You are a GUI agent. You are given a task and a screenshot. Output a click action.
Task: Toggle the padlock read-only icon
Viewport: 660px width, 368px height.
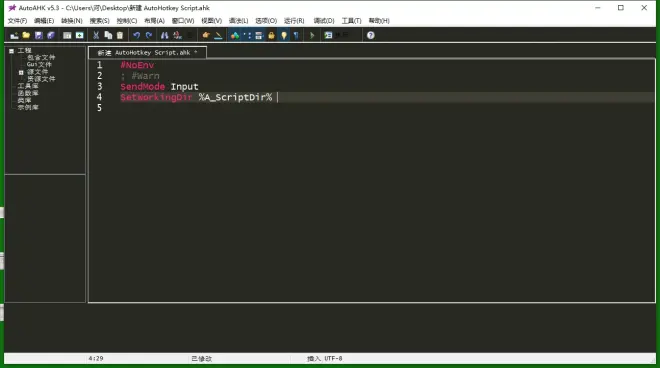pos(271,35)
